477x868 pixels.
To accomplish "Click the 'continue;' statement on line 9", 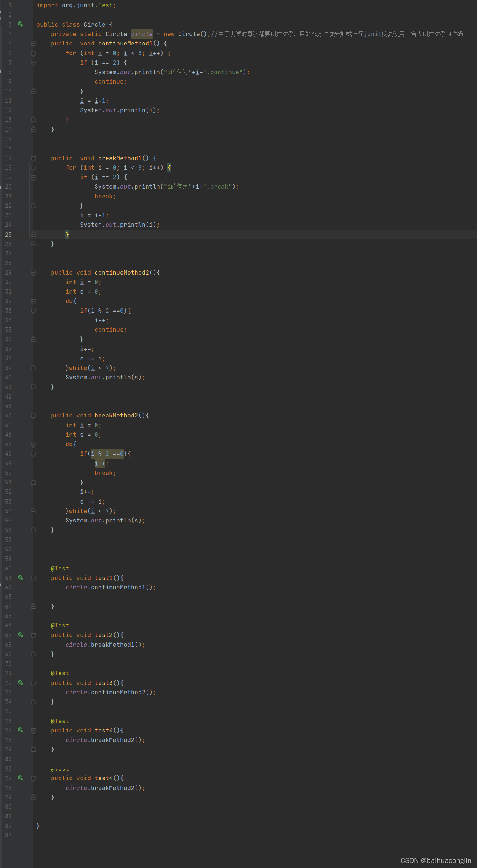I will pos(111,81).
